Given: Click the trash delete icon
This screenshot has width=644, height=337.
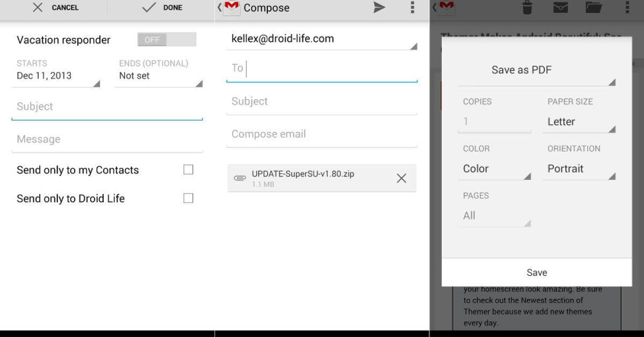Looking at the screenshot, I should [x=527, y=8].
